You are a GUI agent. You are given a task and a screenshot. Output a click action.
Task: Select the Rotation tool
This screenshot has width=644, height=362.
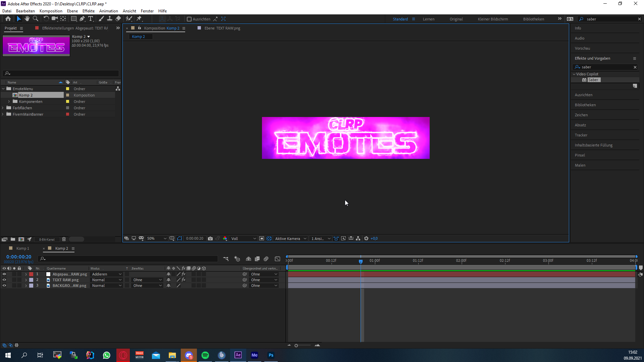point(46,19)
